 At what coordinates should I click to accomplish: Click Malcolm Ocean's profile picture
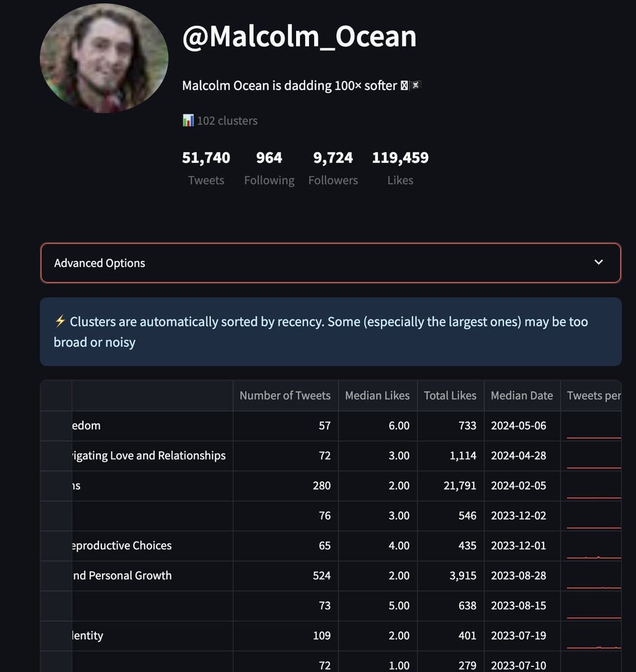104,58
